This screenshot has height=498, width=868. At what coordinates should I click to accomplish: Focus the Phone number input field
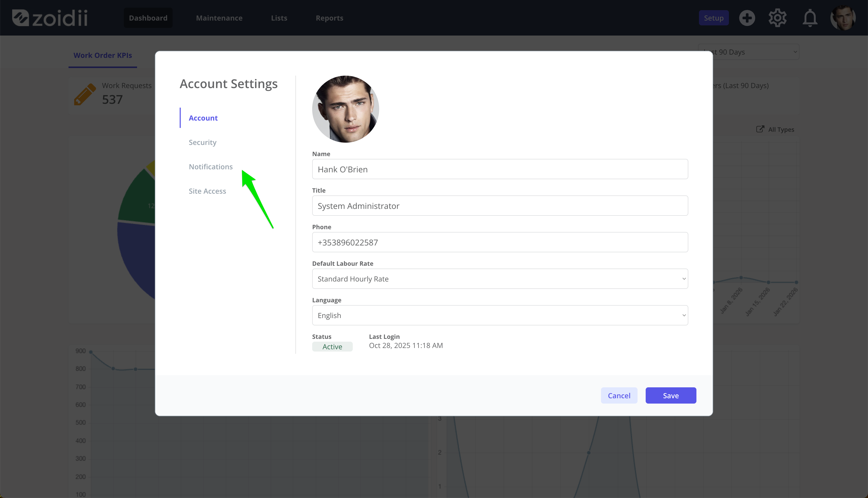(500, 242)
